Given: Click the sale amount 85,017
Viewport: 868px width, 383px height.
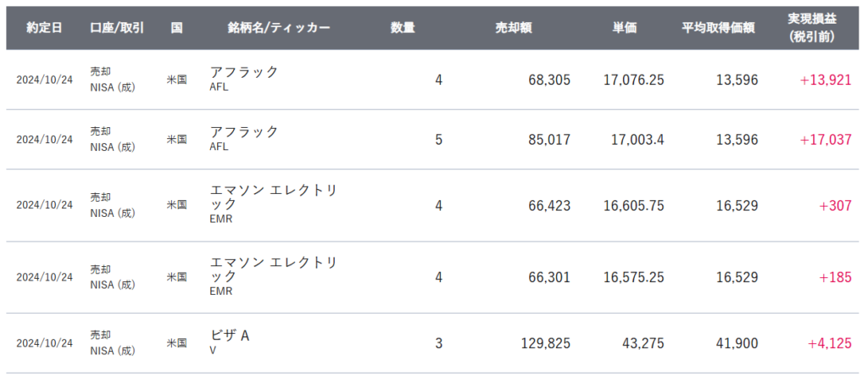Looking at the screenshot, I should (550, 140).
